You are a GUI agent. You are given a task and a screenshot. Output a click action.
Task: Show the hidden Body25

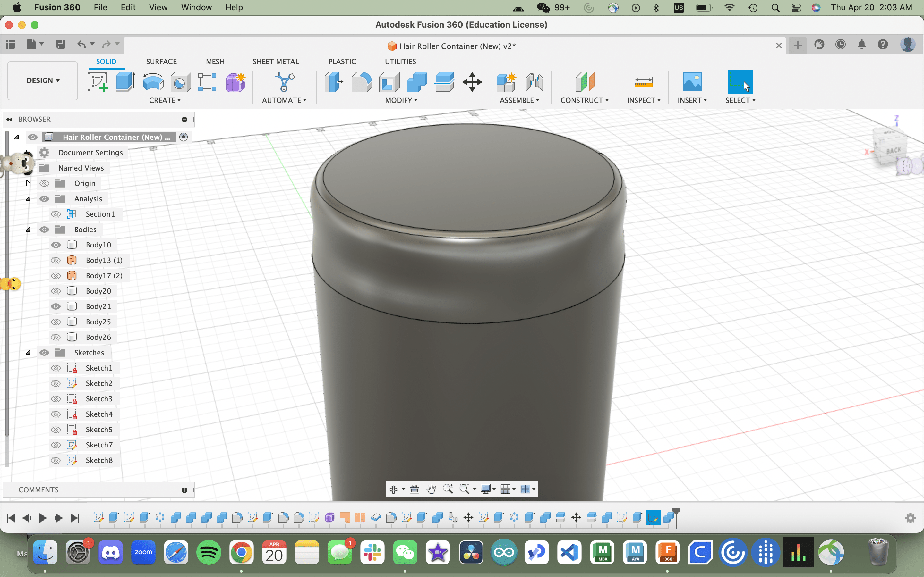(56, 321)
